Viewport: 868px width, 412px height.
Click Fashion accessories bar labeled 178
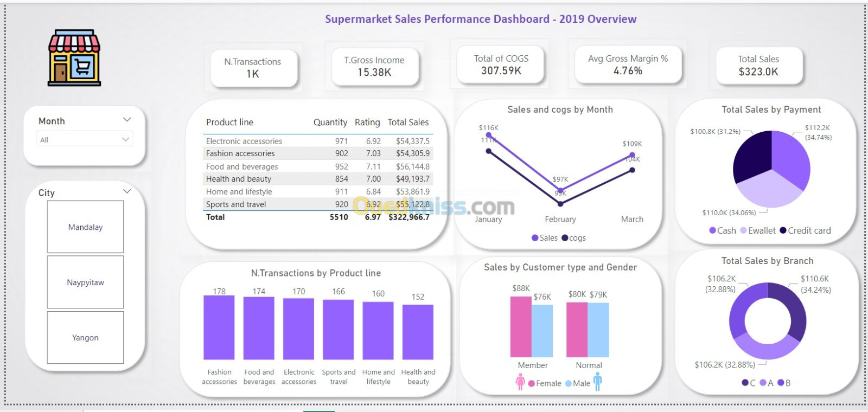click(219, 327)
